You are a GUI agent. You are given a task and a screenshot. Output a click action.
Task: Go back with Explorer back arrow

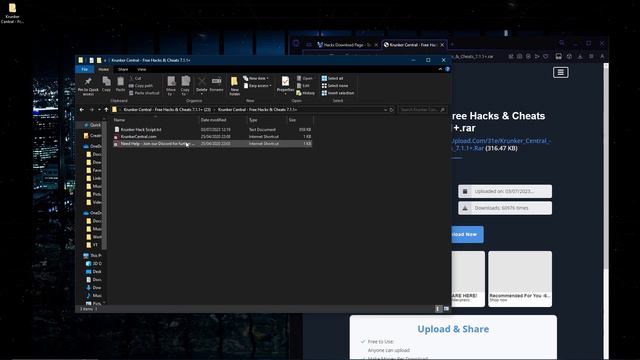[x=82, y=110]
